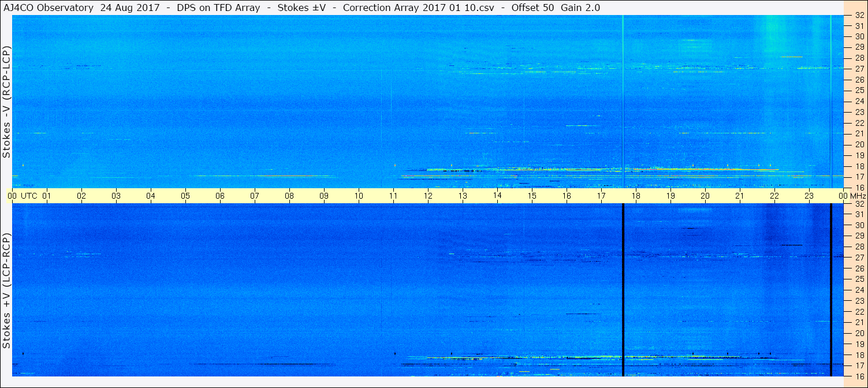Click the "AJ4CO Observatory" title text
This screenshot has height=388, width=868.
pos(48,8)
